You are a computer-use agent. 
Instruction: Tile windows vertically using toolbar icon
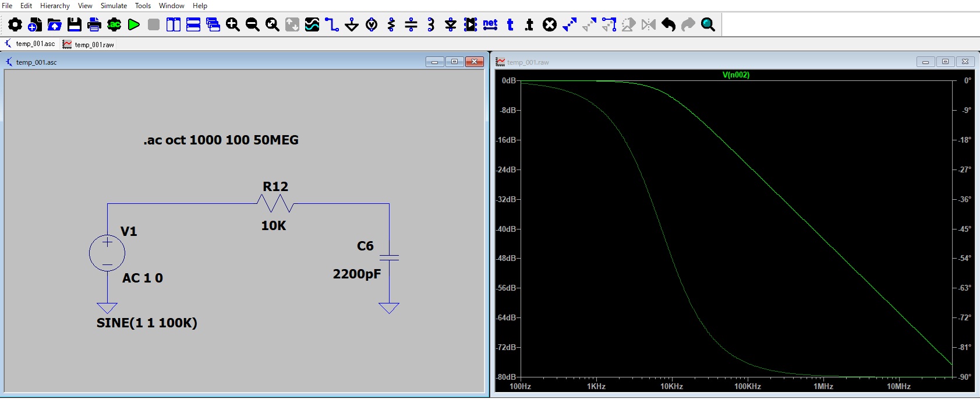(x=174, y=24)
